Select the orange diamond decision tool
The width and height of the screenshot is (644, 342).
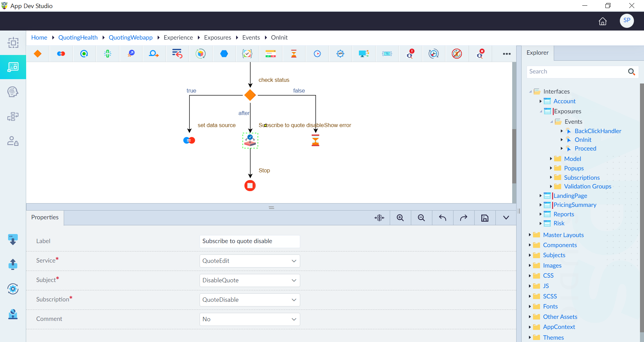click(38, 54)
